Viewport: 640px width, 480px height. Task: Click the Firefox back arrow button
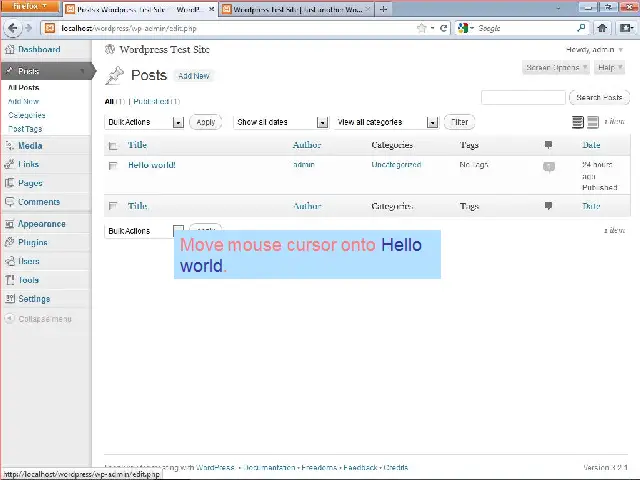[x=12, y=28]
